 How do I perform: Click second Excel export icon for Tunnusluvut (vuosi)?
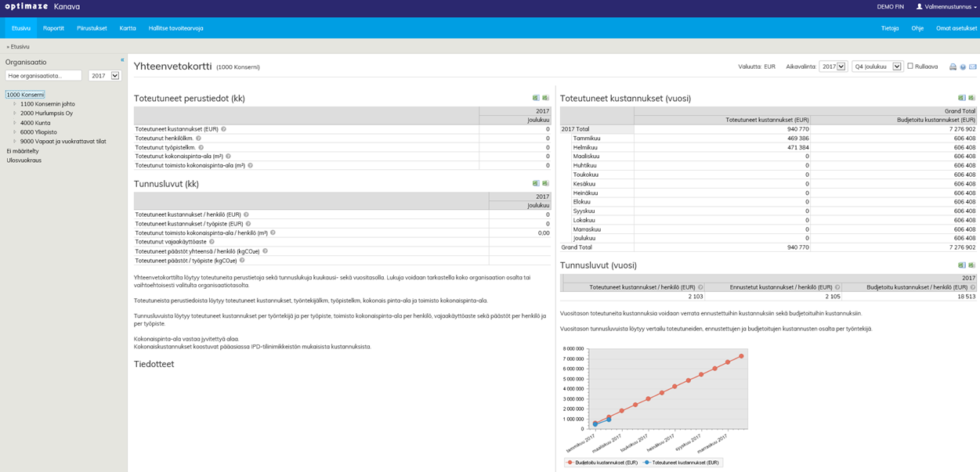point(971,265)
